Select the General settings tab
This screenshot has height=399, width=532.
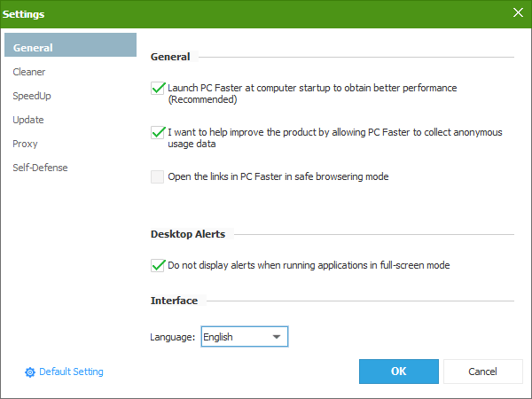coord(71,48)
